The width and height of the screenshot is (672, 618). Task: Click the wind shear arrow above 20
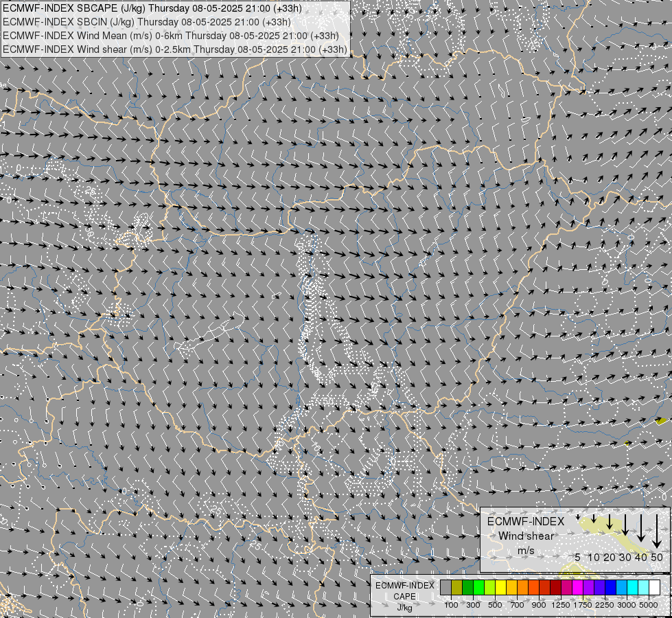click(x=610, y=521)
